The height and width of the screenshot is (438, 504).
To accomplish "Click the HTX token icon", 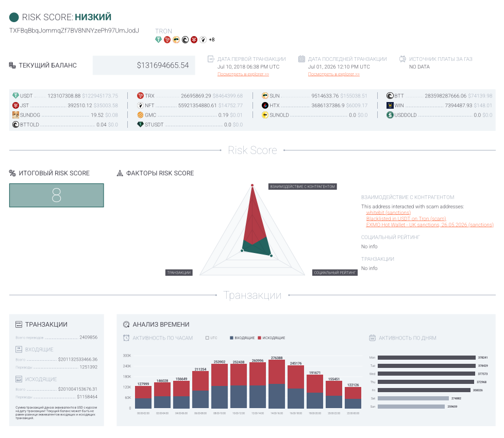I will click(265, 106).
